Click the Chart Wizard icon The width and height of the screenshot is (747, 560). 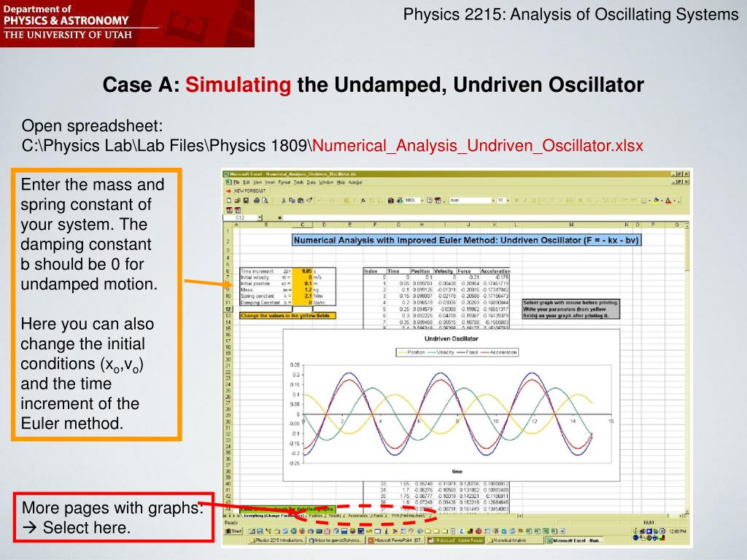point(391,201)
